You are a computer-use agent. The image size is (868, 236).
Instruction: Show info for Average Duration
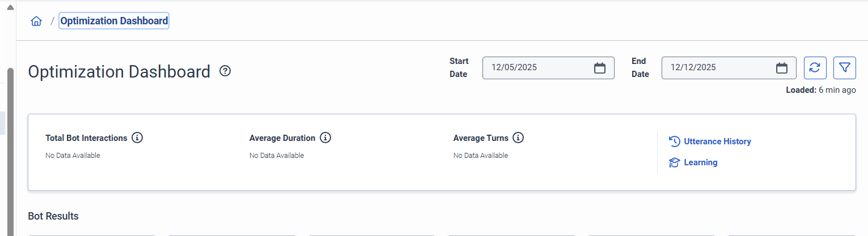click(x=325, y=138)
